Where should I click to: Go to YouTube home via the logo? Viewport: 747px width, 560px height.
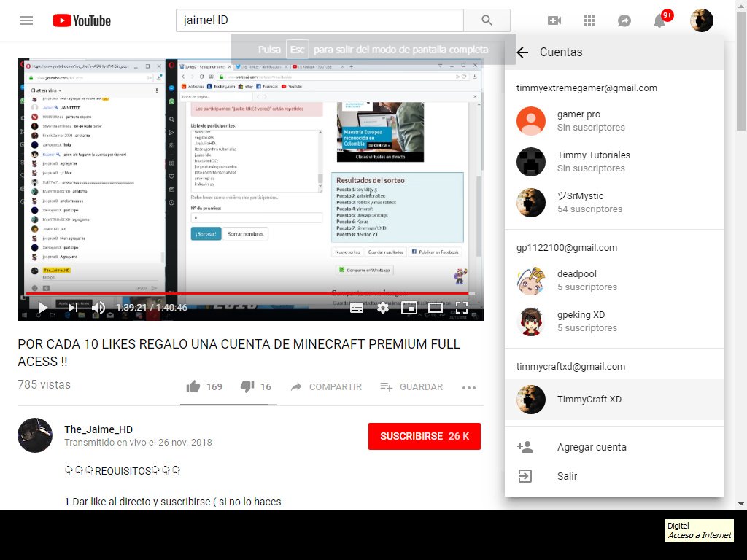tap(82, 20)
